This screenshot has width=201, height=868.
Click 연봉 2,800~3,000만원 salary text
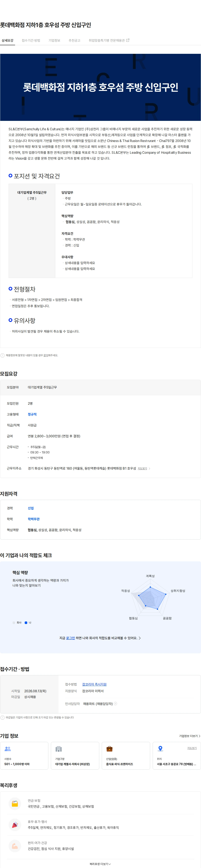click(x=54, y=436)
